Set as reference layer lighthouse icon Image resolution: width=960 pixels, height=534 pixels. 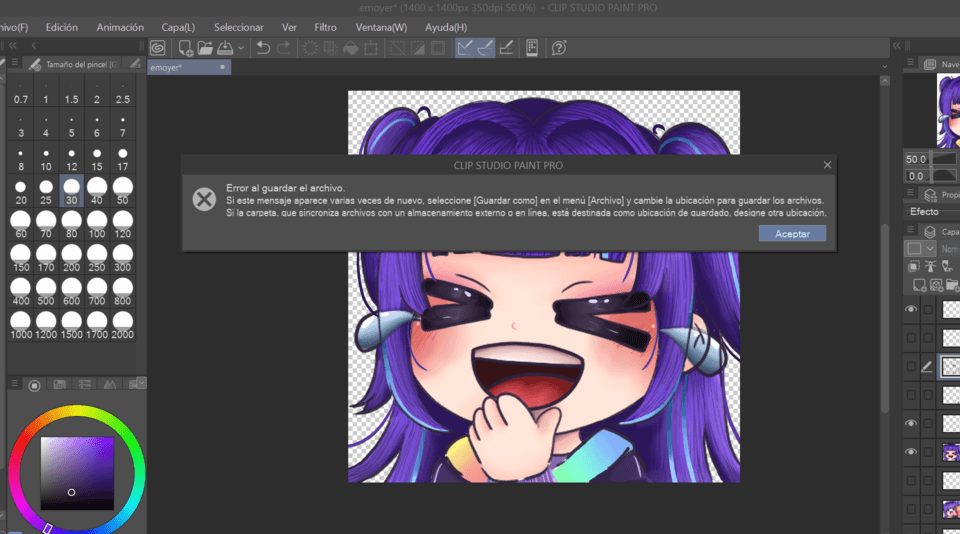[x=930, y=266]
